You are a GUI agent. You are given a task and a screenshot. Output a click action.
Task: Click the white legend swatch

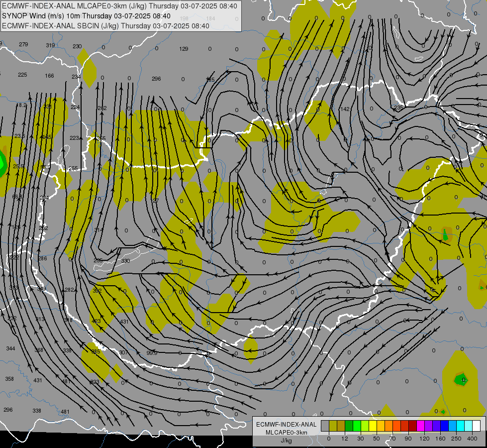tap(476, 426)
